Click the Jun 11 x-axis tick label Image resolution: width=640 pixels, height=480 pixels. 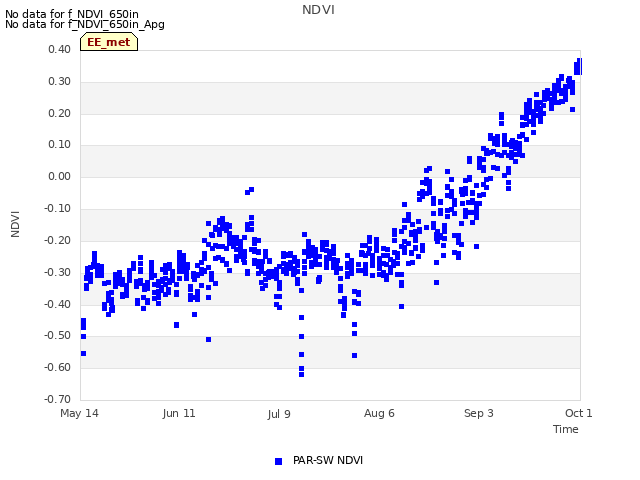179,413
